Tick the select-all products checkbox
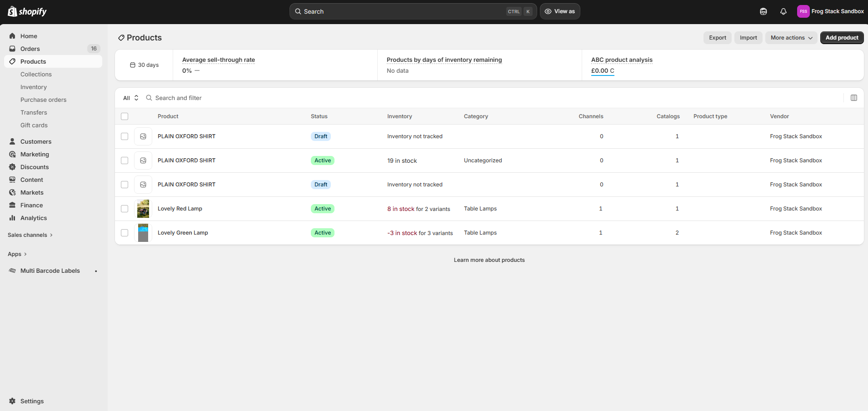Image resolution: width=868 pixels, height=411 pixels. (x=125, y=116)
